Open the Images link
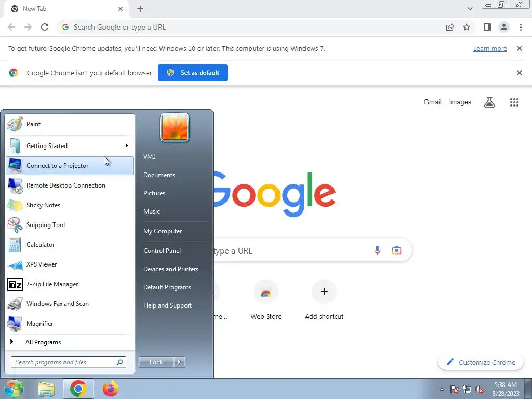The height and width of the screenshot is (399, 532). tap(460, 102)
